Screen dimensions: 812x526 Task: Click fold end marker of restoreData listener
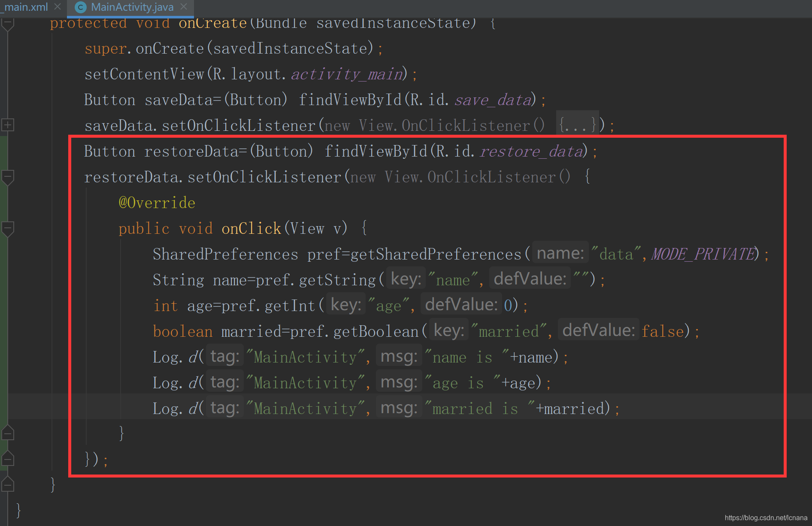click(8, 459)
